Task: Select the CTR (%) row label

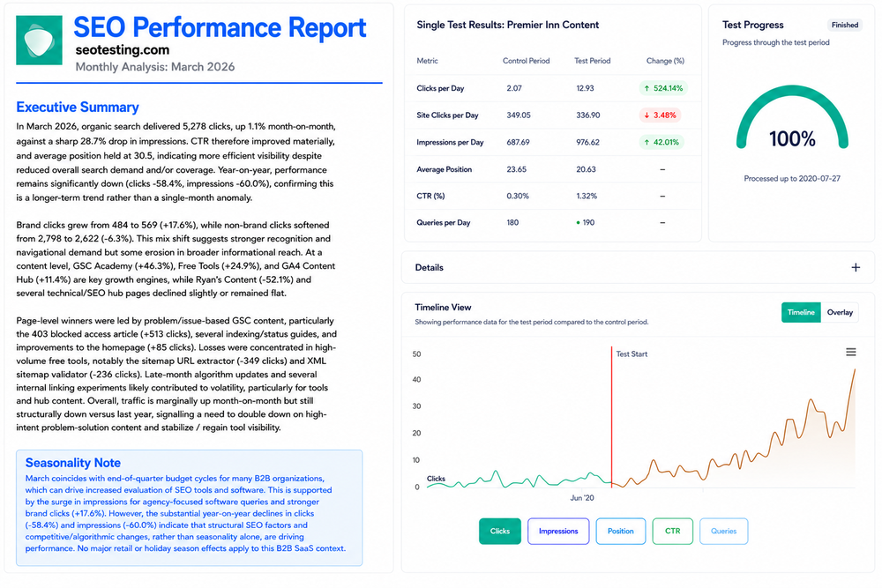Action: 430,197
